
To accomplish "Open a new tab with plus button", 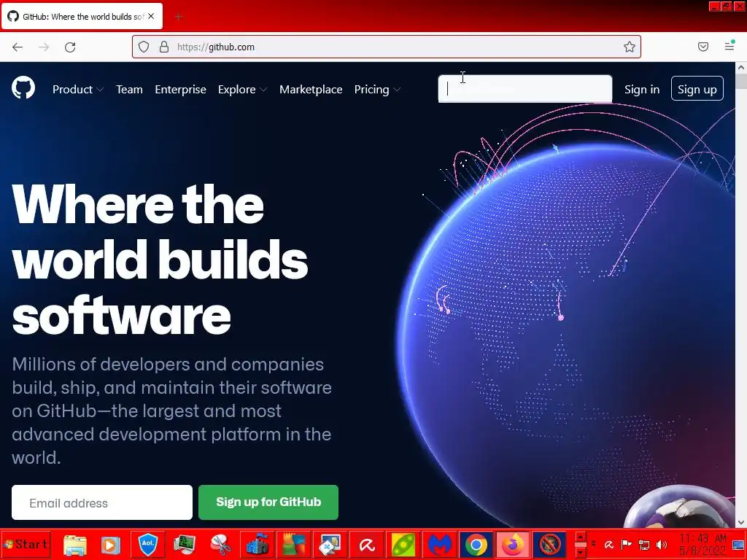I will coord(179,17).
